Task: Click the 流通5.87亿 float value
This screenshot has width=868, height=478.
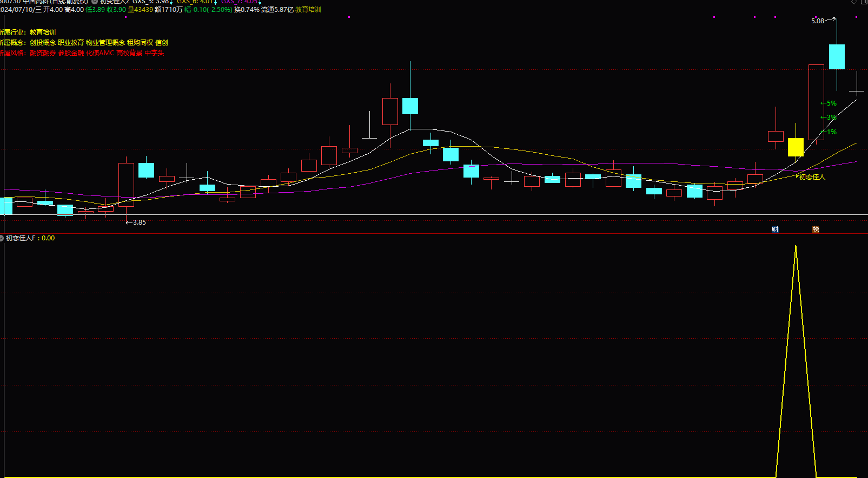Action: [x=277, y=10]
